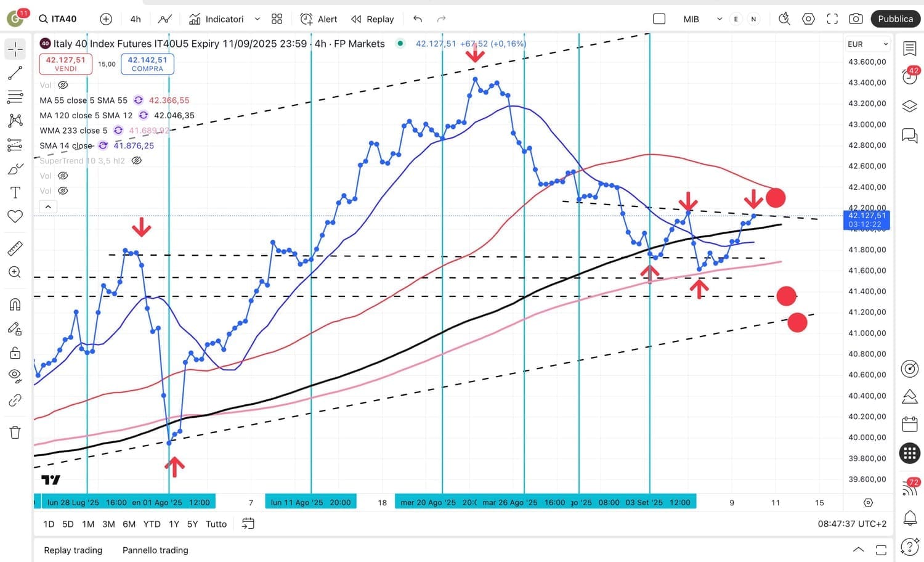The image size is (924, 562).
Task: Show the hidden SuperTrend indicator
Action: [137, 161]
